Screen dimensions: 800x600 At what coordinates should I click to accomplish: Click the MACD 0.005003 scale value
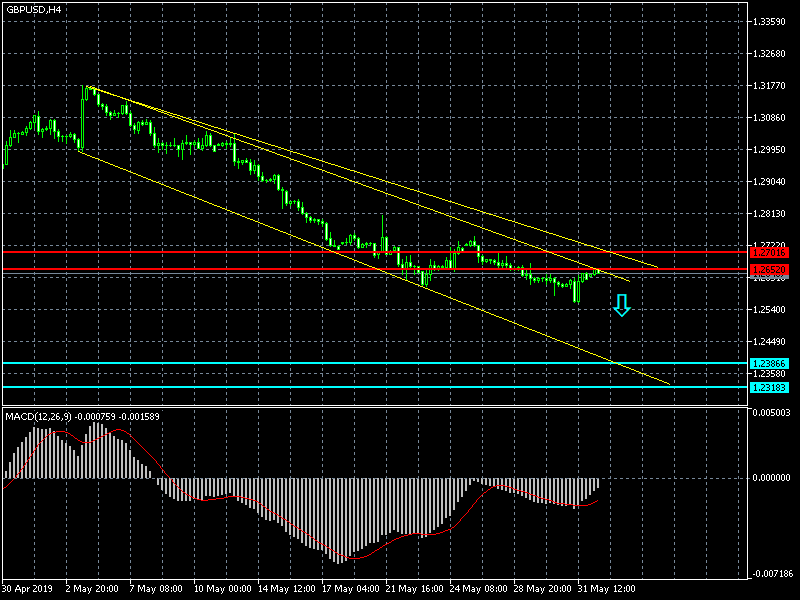point(771,412)
